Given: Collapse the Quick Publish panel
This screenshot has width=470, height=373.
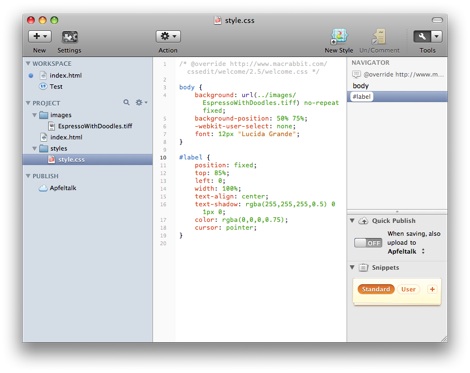Looking at the screenshot, I should coord(352,221).
